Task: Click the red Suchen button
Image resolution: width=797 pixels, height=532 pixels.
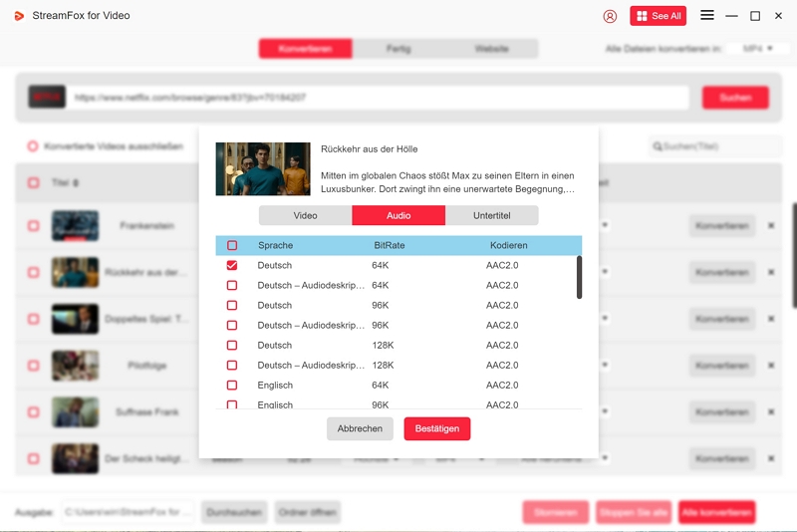Action: [x=735, y=97]
